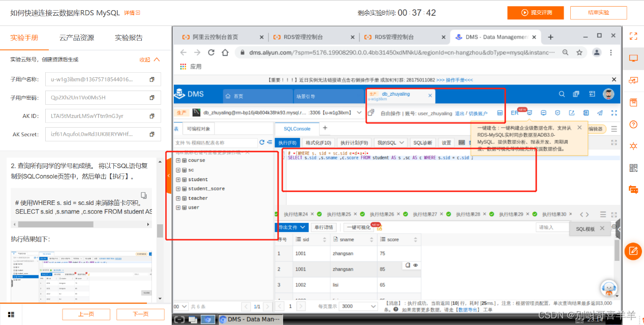The width and height of the screenshot is (644, 325).
Task: Switch to the 实验报告 tab
Action: (x=129, y=38)
